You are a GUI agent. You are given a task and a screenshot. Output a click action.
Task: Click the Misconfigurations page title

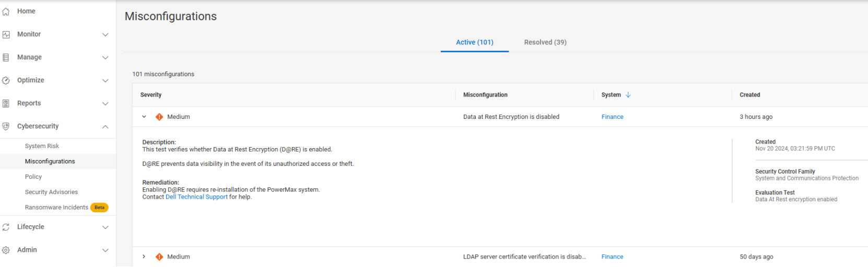point(171,16)
